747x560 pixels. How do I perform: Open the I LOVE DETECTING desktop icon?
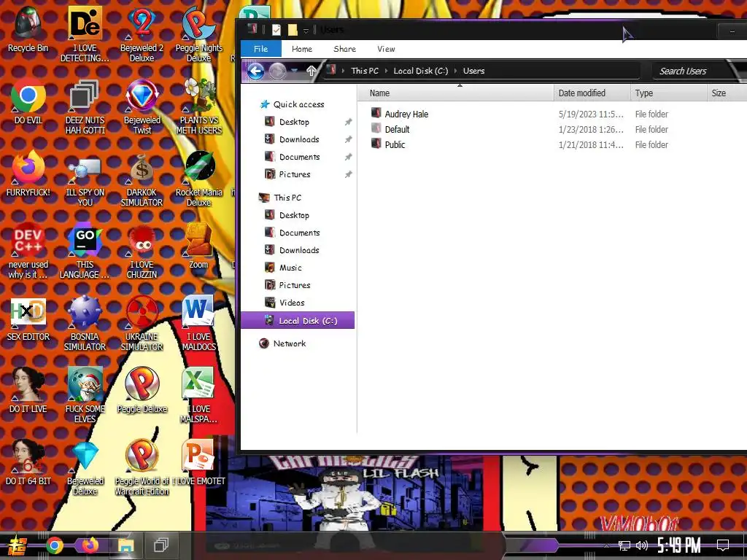[x=85, y=34]
